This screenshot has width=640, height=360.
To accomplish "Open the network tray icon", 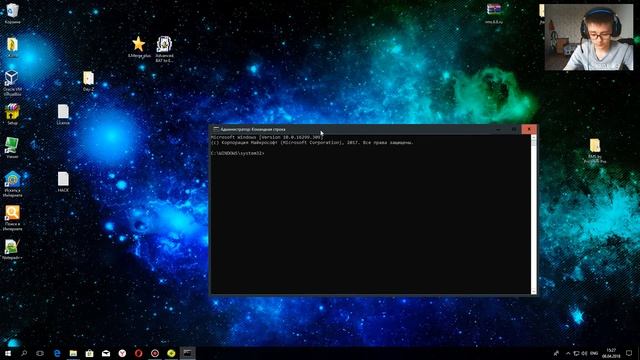I will 576,353.
